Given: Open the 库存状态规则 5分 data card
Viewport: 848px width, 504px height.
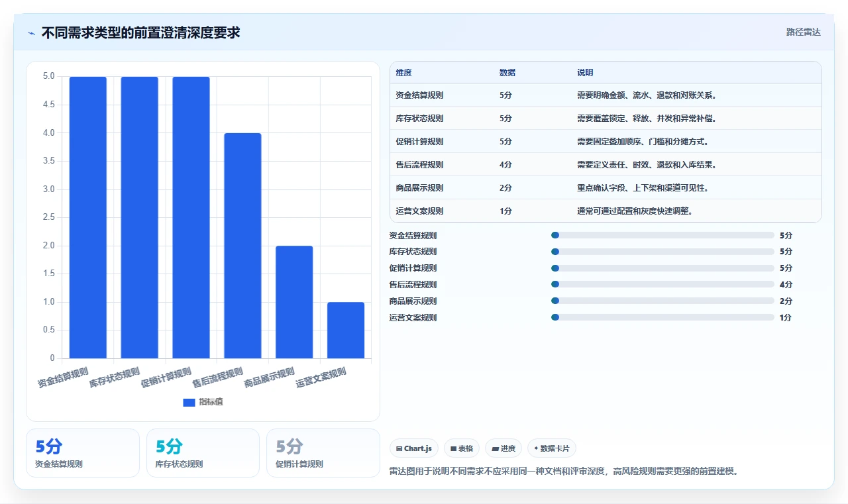Looking at the screenshot, I should click(x=203, y=453).
